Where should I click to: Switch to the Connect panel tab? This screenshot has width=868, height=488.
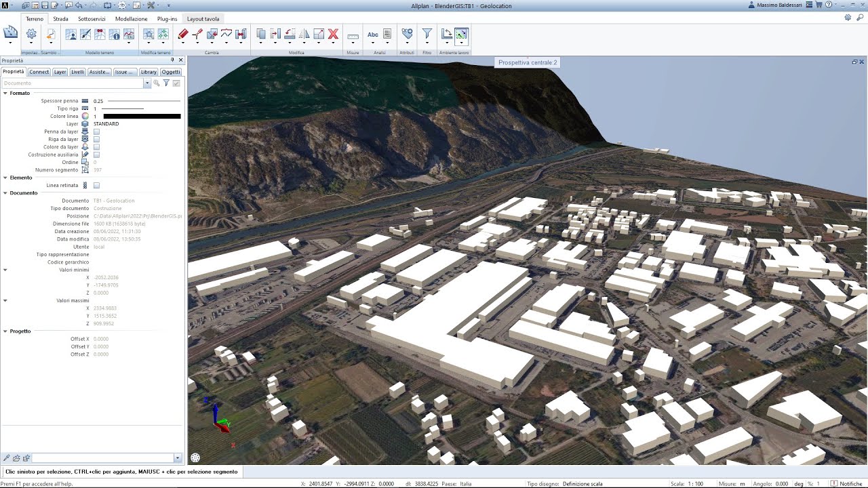(39, 72)
